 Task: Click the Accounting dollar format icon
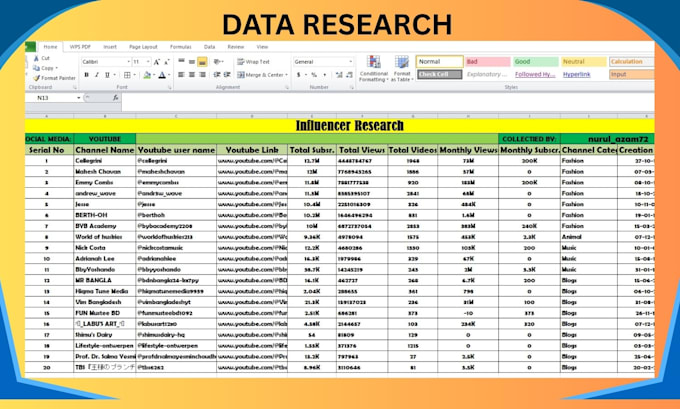(x=298, y=75)
